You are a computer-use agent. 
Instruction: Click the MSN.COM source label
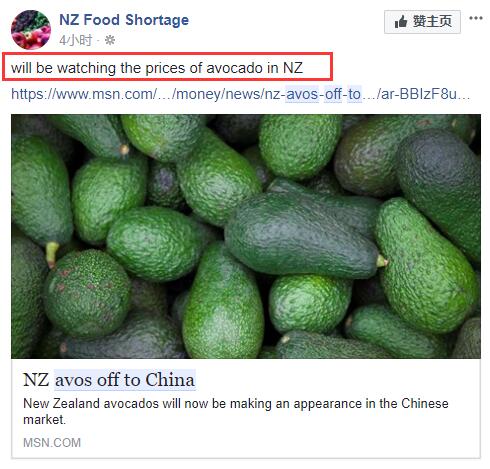[52, 443]
